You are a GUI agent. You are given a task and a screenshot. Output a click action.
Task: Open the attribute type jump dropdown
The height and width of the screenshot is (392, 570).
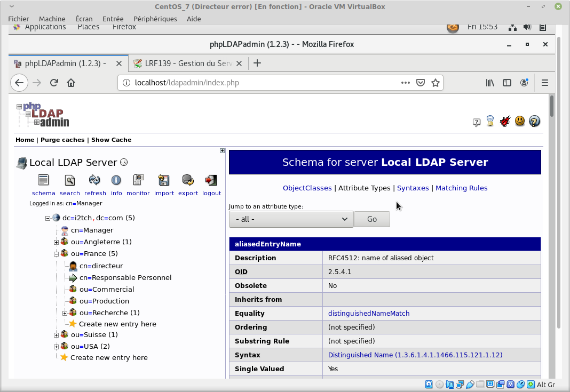tap(291, 219)
